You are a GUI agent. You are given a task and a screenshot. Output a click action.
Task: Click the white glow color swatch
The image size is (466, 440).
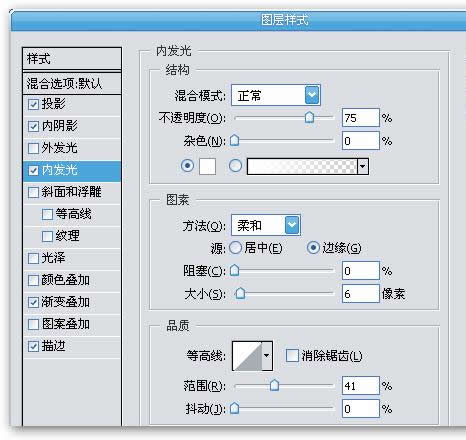point(207,166)
